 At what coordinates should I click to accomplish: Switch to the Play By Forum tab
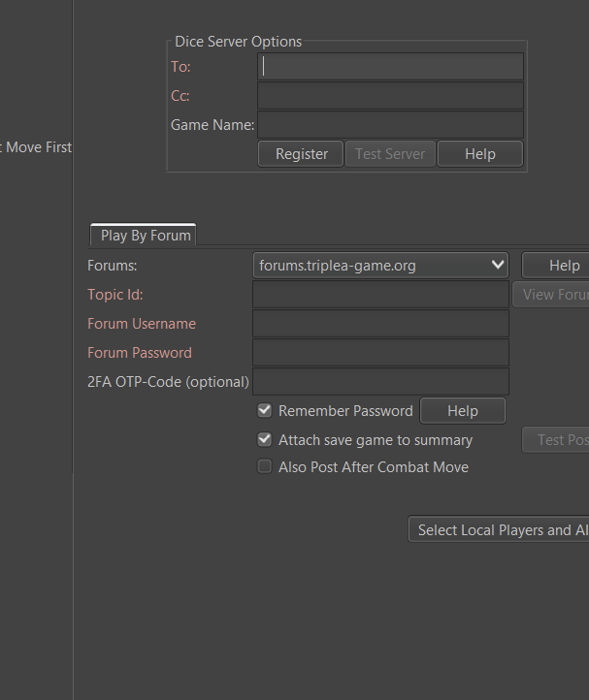point(145,236)
